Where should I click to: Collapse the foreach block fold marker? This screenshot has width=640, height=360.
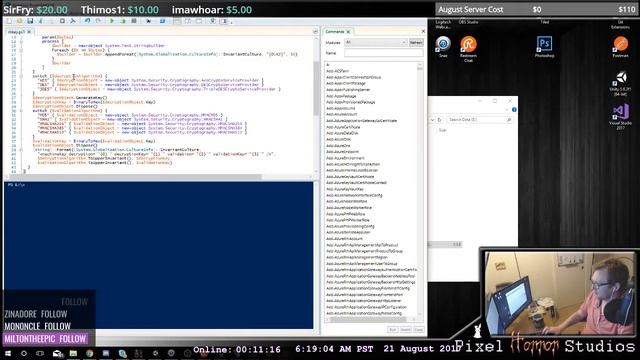[x=21, y=50]
